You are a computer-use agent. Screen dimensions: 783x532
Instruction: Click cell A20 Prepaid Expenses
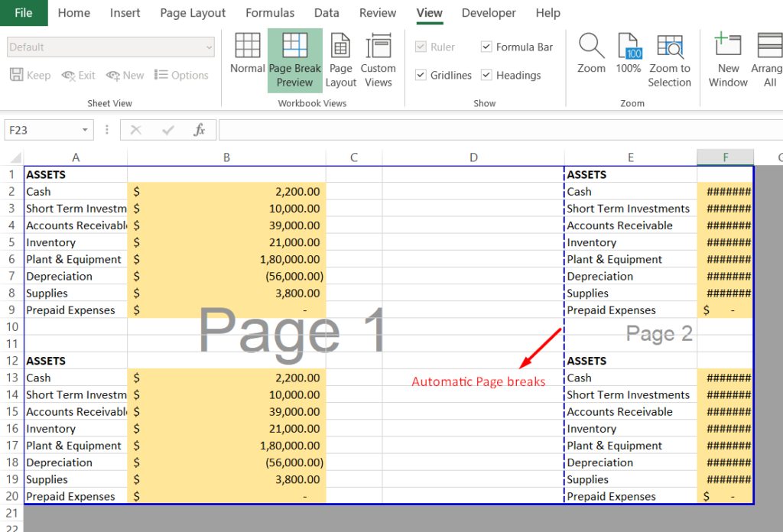tap(76, 497)
